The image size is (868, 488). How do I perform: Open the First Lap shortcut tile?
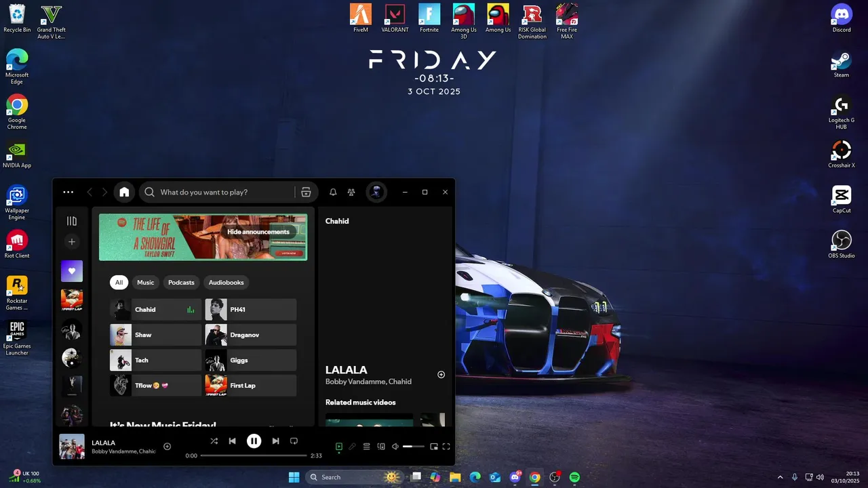(250, 386)
